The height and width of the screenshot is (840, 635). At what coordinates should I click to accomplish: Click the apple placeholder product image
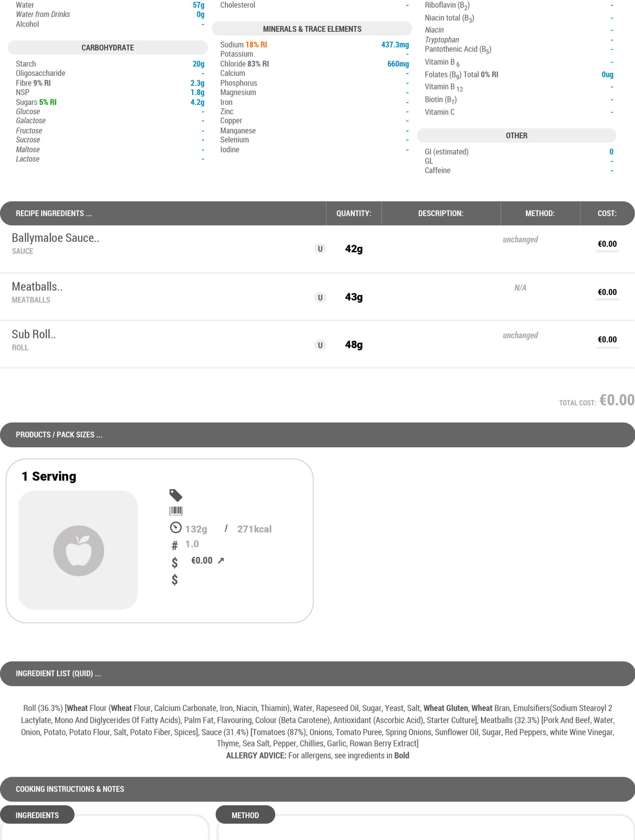tap(78, 550)
